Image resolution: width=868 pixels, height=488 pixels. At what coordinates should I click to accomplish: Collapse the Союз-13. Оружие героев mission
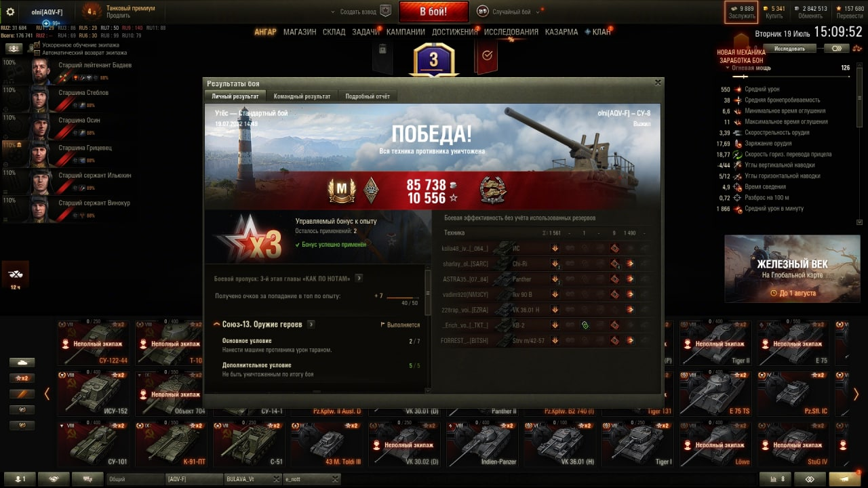click(217, 325)
